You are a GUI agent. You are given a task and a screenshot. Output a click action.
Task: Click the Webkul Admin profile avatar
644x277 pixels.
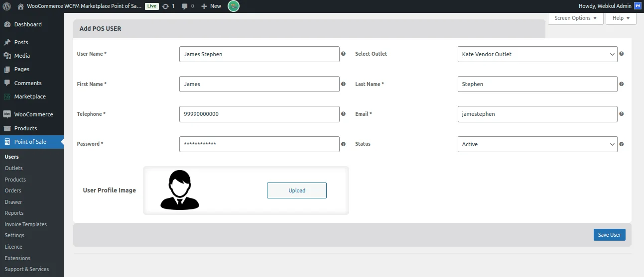click(x=637, y=6)
